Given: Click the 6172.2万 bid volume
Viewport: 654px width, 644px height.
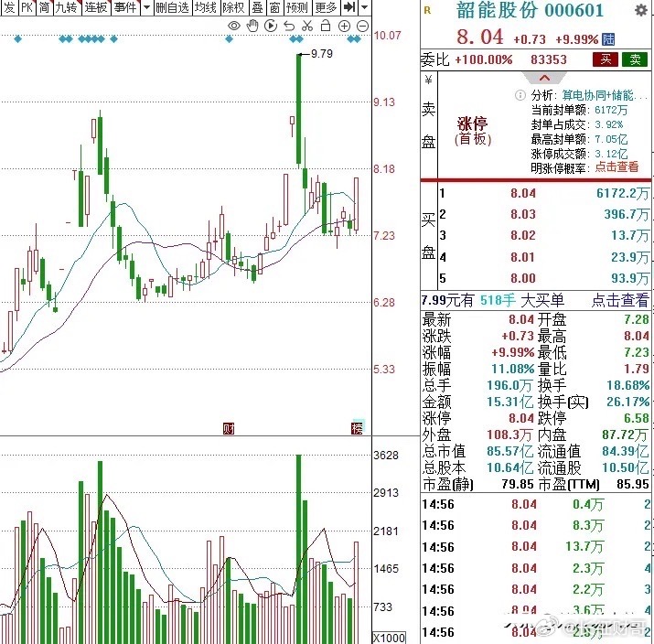Looking at the screenshot, I should point(622,193).
